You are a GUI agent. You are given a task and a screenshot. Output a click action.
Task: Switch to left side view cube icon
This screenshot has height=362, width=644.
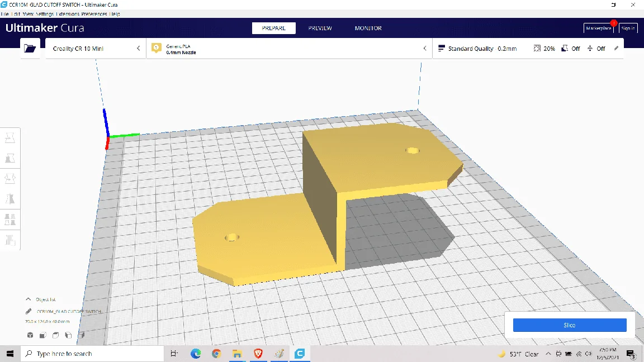point(68,335)
